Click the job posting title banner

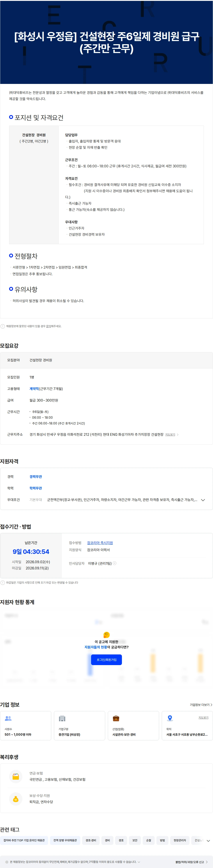(x=106, y=42)
